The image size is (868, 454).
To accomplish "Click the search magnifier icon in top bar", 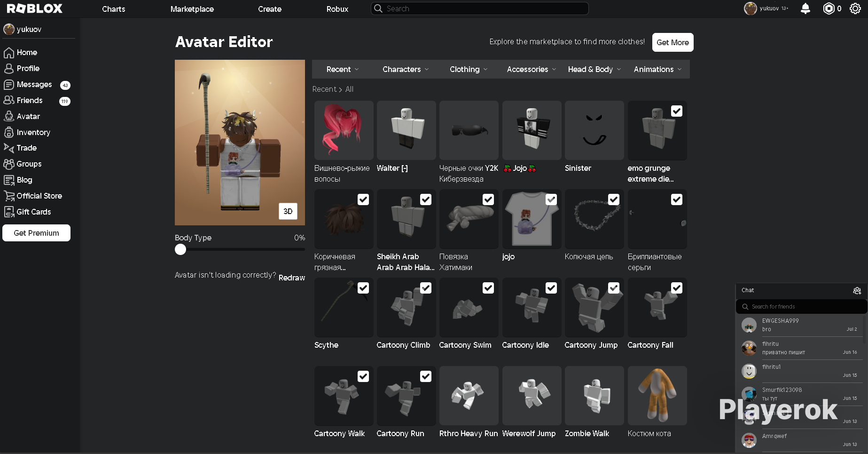I will (378, 8).
